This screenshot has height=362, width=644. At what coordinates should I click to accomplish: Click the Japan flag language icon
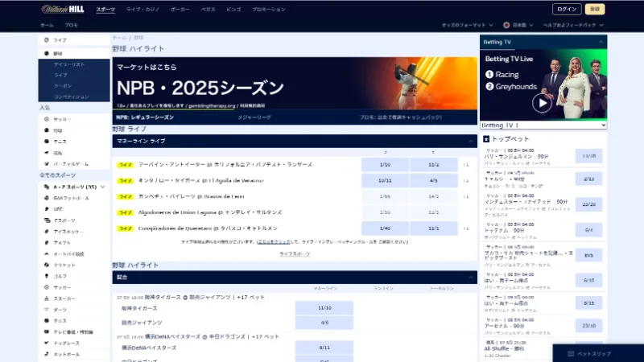506,25
